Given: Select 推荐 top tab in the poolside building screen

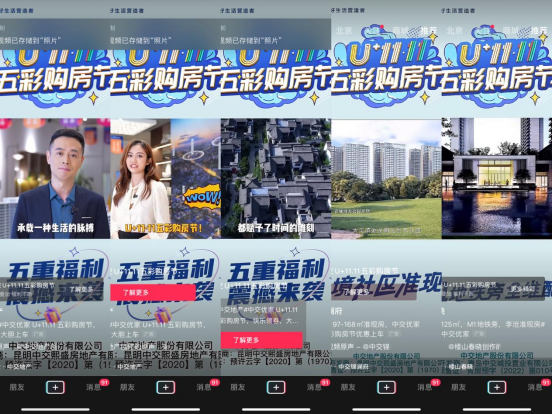Looking at the screenshot, I should click(539, 31).
